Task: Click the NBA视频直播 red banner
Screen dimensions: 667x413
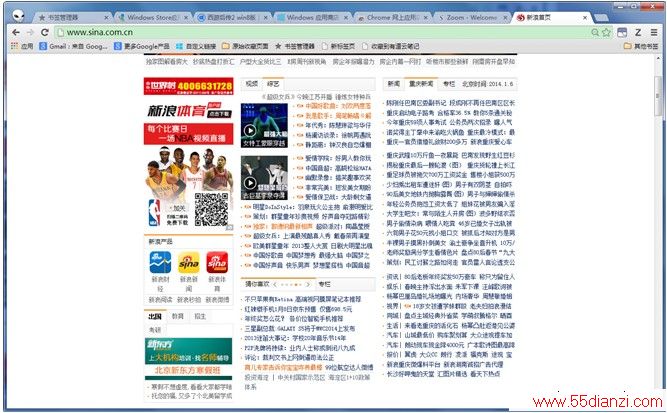Action: pyautogui.click(x=188, y=134)
